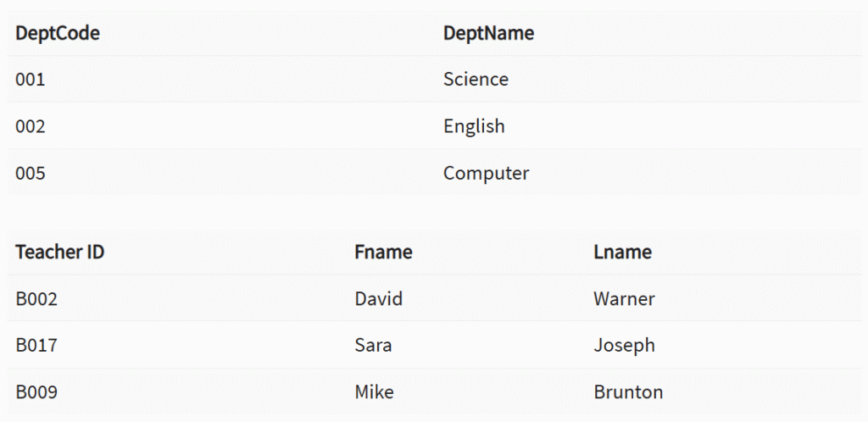Select the last name Brunton
The width and height of the screenshot is (868, 422).
pyautogui.click(x=628, y=392)
